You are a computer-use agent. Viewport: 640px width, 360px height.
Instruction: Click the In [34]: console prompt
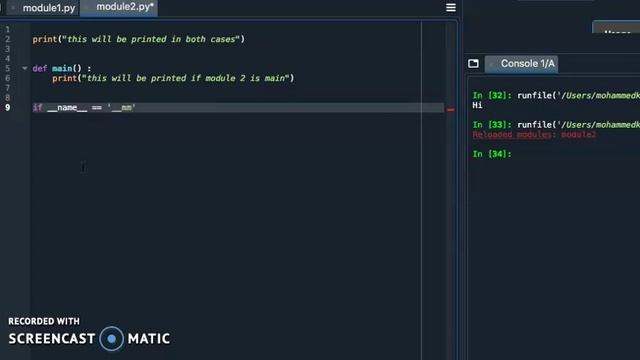point(492,154)
